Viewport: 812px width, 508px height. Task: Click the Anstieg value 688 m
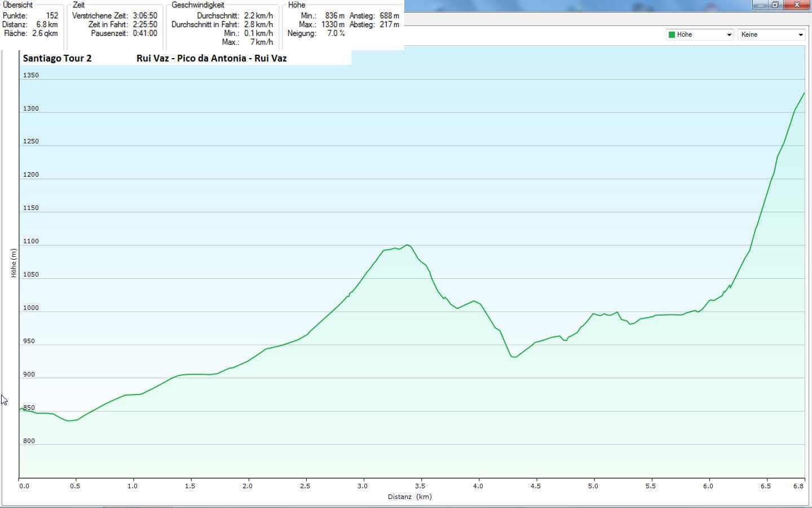[x=389, y=16]
